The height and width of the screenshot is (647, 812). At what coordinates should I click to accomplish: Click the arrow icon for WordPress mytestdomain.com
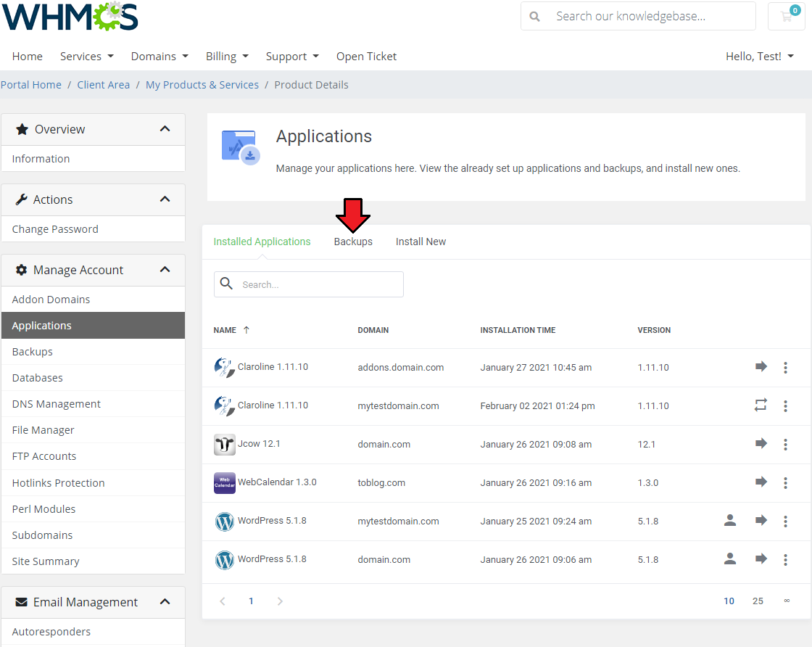pos(761,520)
